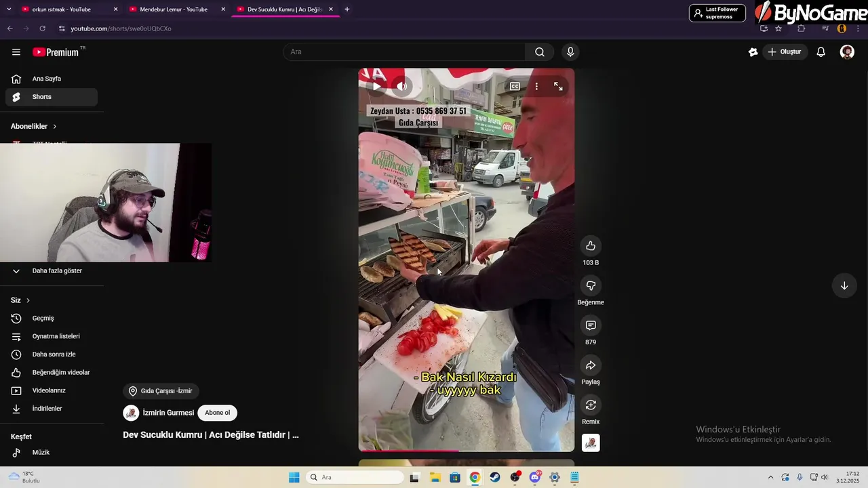868x488 pixels.
Task: Go to YouTube Premium home logo
Action: point(56,52)
